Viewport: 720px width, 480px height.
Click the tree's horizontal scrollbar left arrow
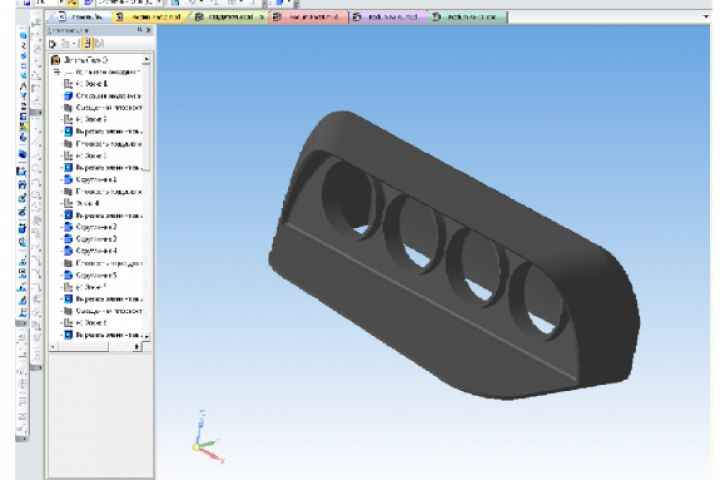click(x=53, y=347)
